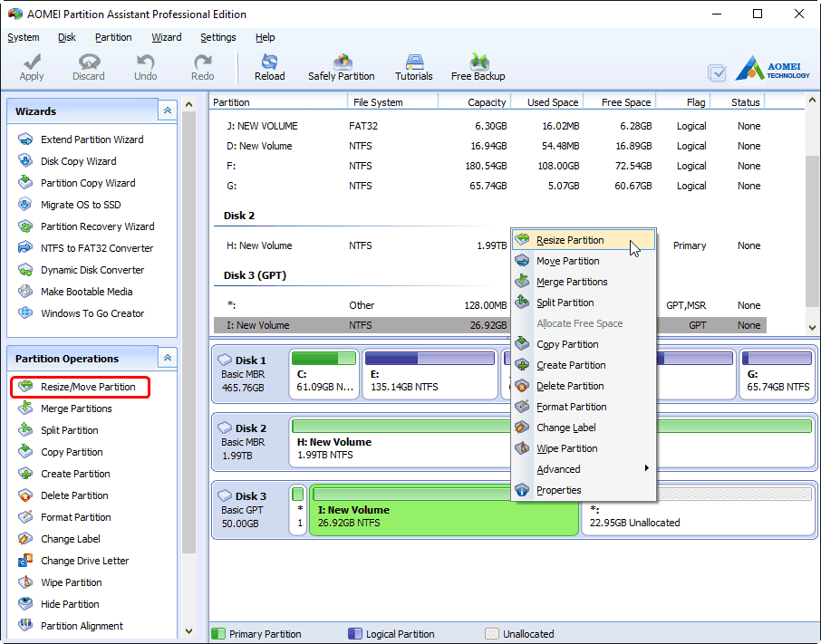Open the Wizard menu
Image resolution: width=821 pixels, height=644 pixels.
pos(167,37)
